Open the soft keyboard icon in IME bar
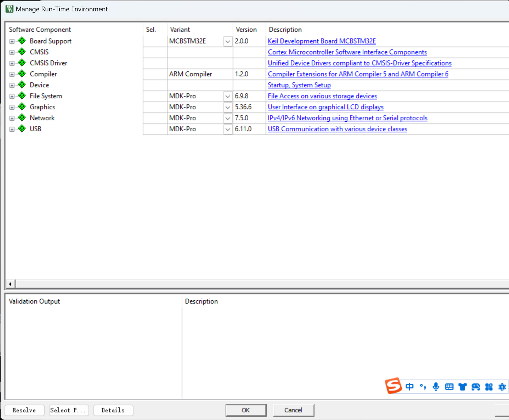The height and width of the screenshot is (420, 509). 449,387
